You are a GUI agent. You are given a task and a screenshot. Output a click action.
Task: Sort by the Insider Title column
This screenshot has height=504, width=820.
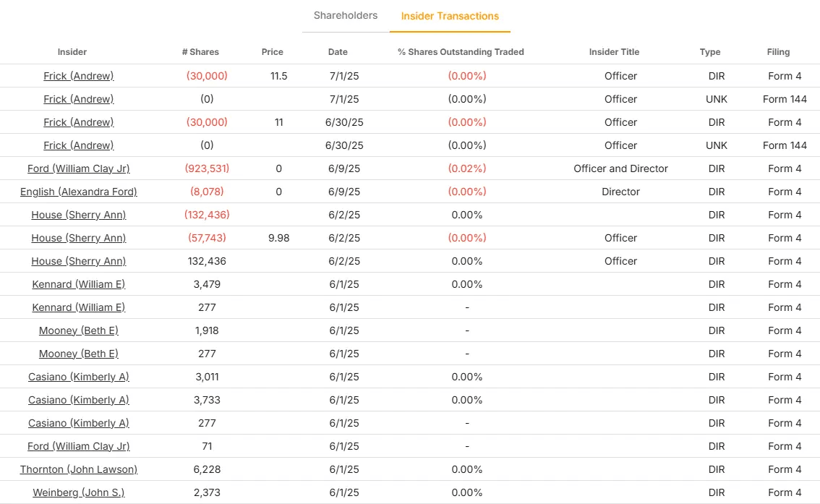[614, 52]
